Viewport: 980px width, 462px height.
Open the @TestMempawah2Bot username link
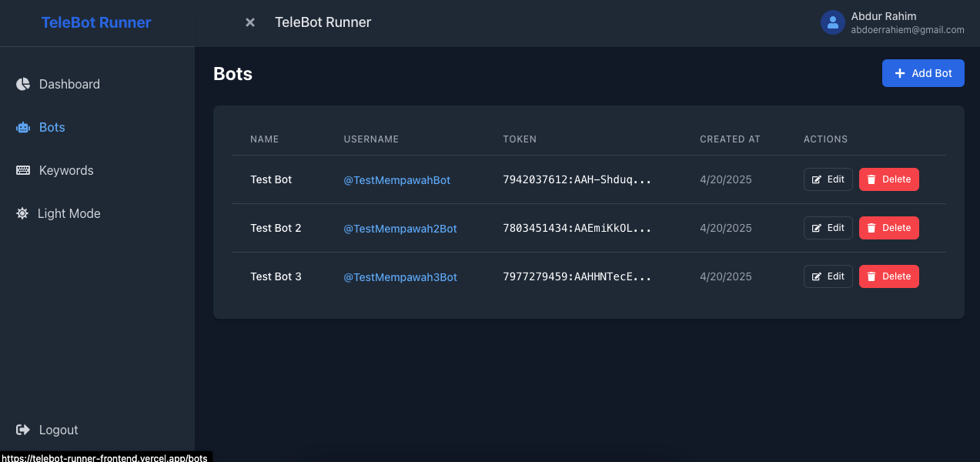[400, 229]
